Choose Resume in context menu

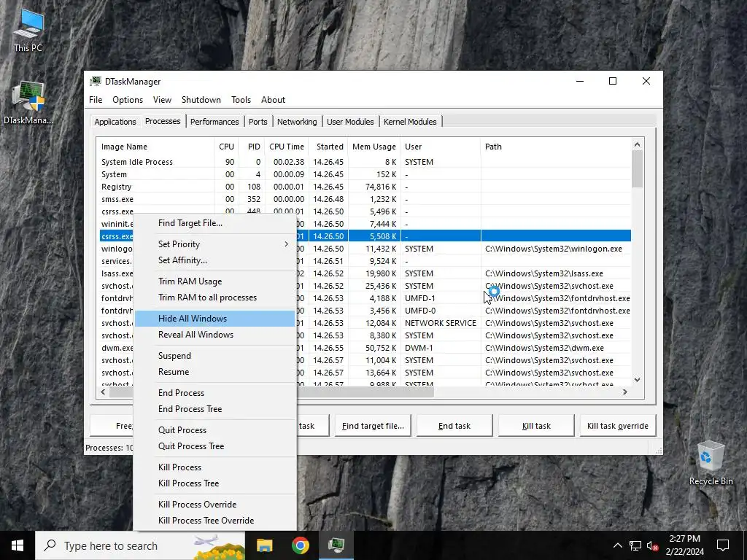pyautogui.click(x=215, y=371)
